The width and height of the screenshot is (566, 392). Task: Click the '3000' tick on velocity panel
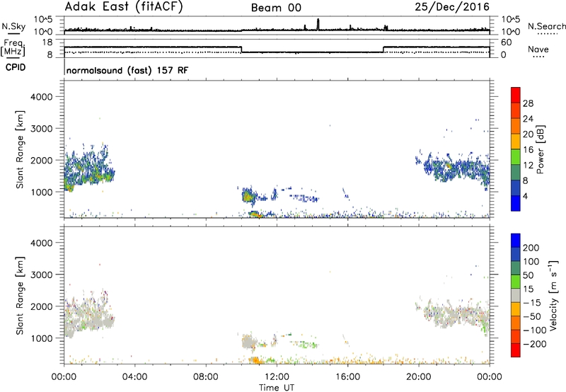pos(41,275)
